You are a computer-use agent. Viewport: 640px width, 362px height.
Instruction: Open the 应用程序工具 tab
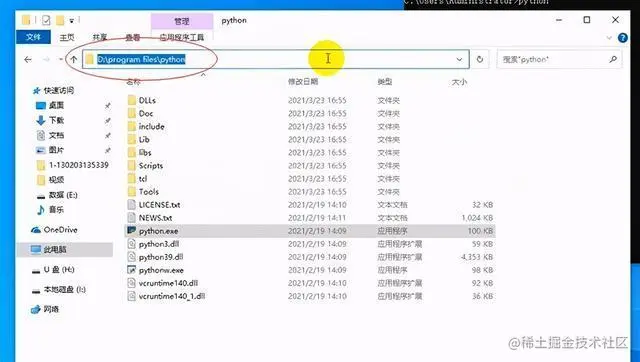click(182, 37)
